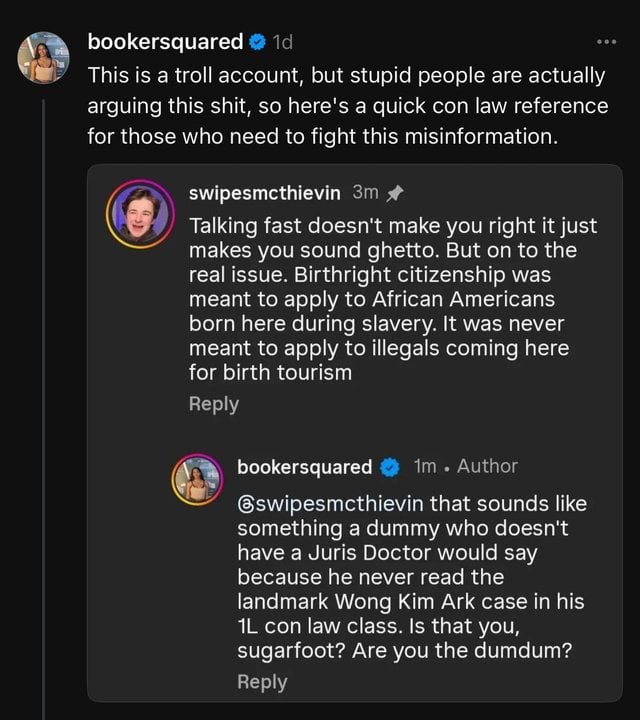Click bookersquared's avatar in the reply comment
Image resolution: width=640 pixels, height=720 pixels.
click(x=200, y=480)
